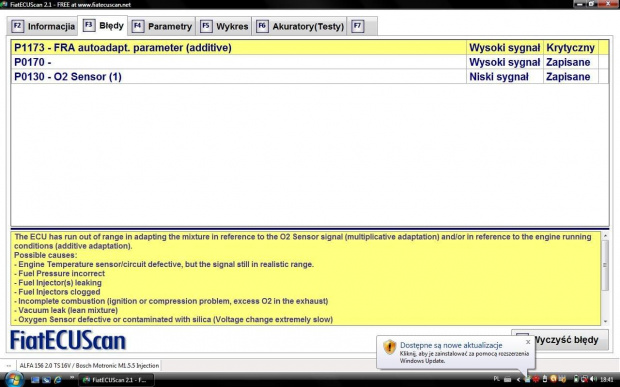The width and height of the screenshot is (620, 387).
Task: Click 'Wysoki sygnał' cell in P0170 row
Action: [x=505, y=62]
